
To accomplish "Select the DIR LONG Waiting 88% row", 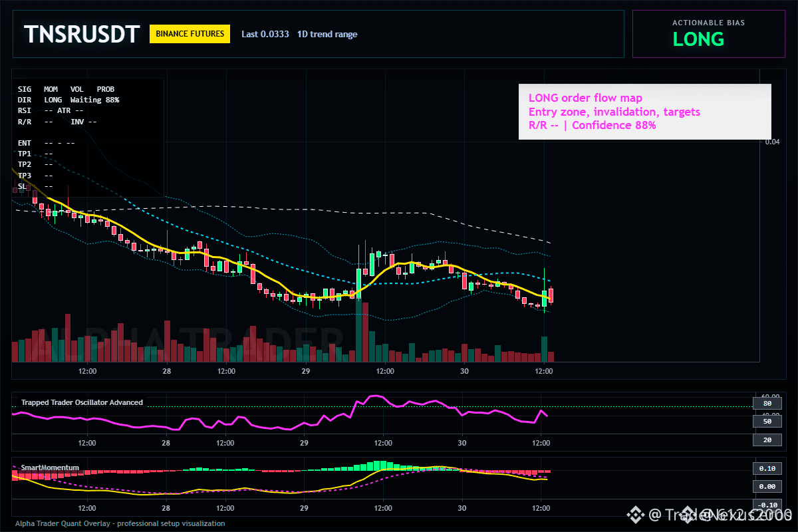I will [68, 100].
